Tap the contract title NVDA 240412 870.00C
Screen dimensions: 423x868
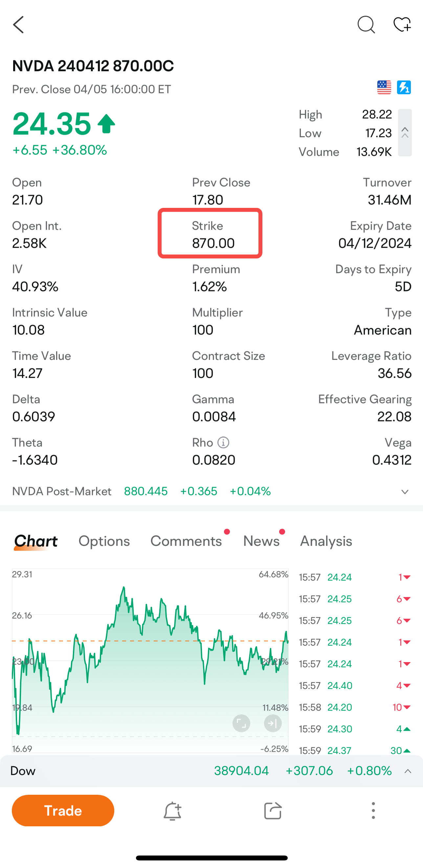[93, 66]
